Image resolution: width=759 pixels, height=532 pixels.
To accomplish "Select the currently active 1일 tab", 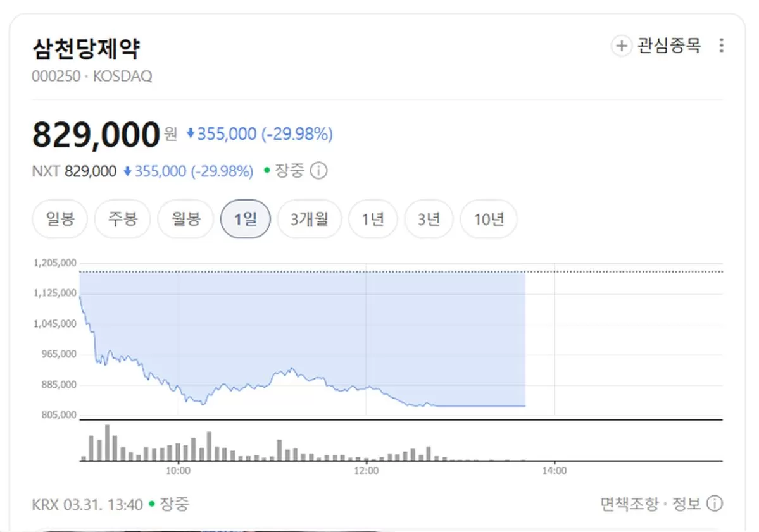I will click(x=246, y=218).
